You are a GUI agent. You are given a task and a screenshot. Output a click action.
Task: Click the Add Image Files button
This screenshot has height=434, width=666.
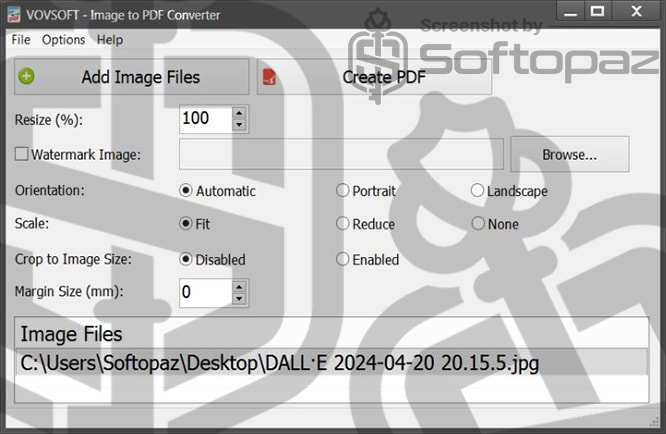click(132, 77)
